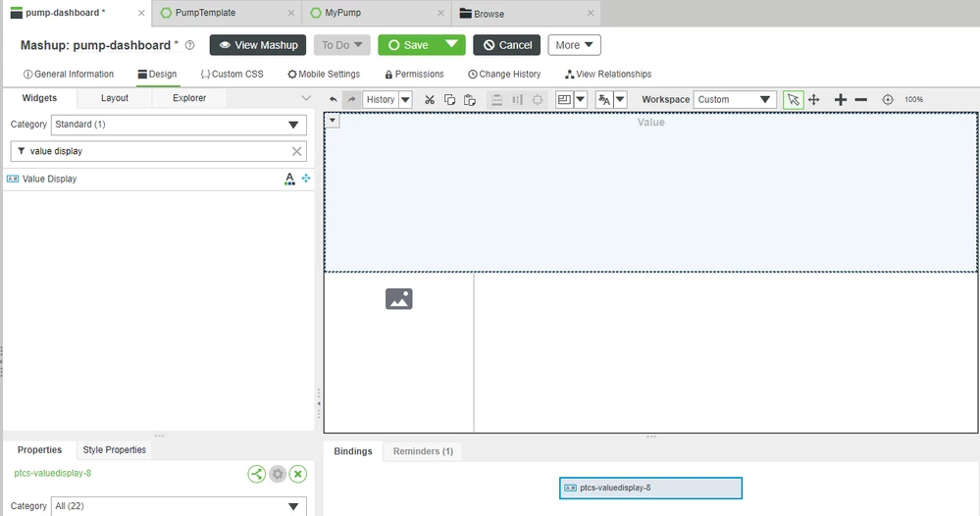This screenshot has height=516, width=980.
Task: Activate the selection pointer tool
Action: tap(794, 99)
